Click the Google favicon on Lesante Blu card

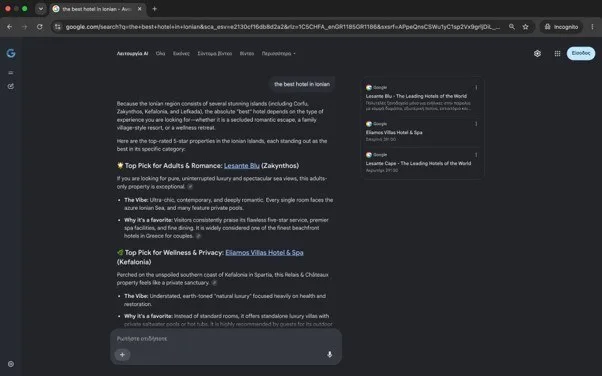[x=369, y=88]
